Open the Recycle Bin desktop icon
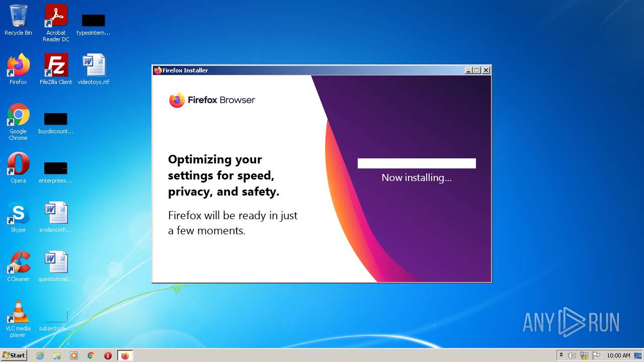 point(18,20)
